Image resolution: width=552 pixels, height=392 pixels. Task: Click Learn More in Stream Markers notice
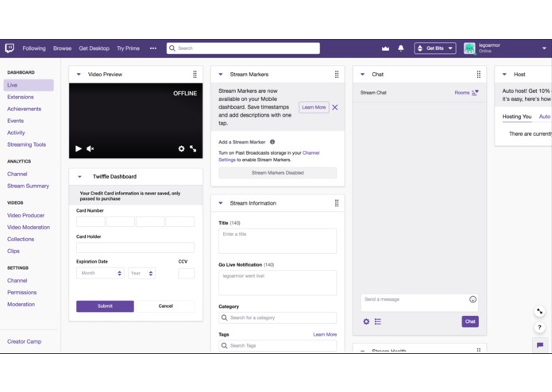[314, 107]
